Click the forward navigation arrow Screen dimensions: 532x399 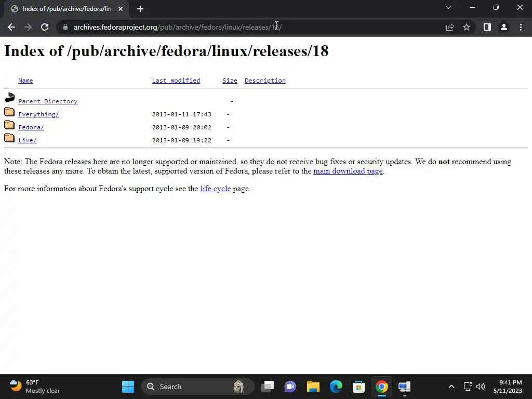(28, 27)
